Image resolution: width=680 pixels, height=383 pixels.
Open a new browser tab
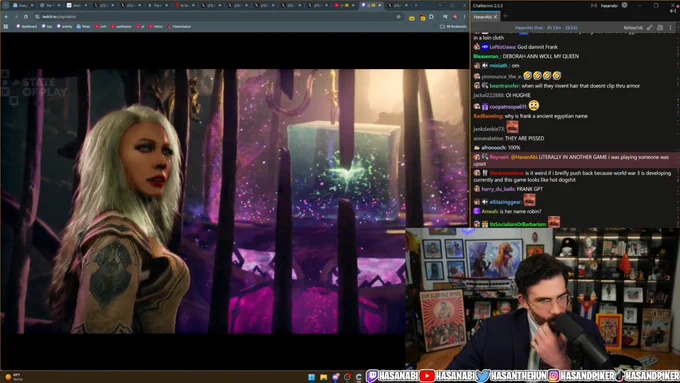[x=415, y=5]
